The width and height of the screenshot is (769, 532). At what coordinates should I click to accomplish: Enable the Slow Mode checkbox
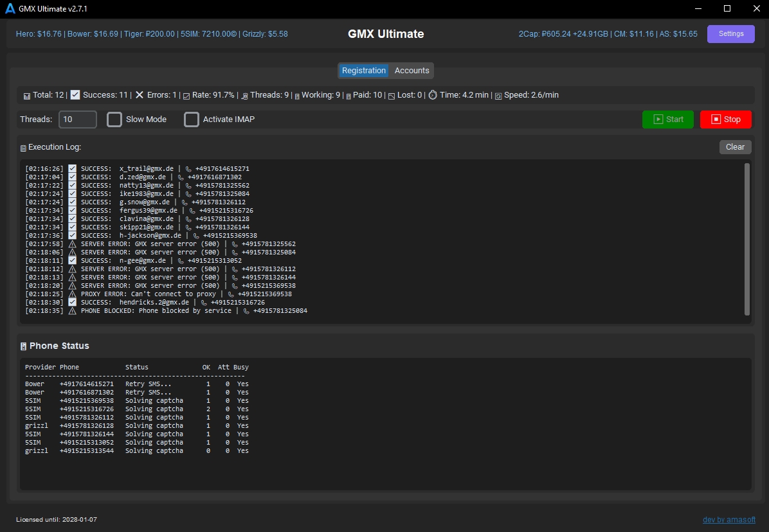(114, 120)
